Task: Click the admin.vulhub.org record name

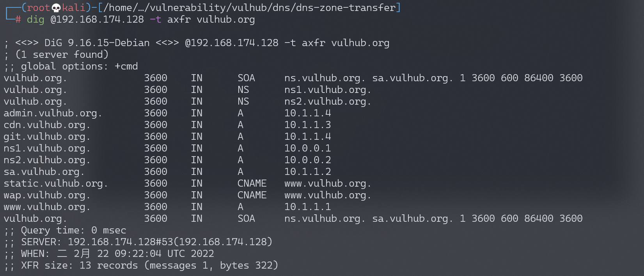Action: point(53,113)
